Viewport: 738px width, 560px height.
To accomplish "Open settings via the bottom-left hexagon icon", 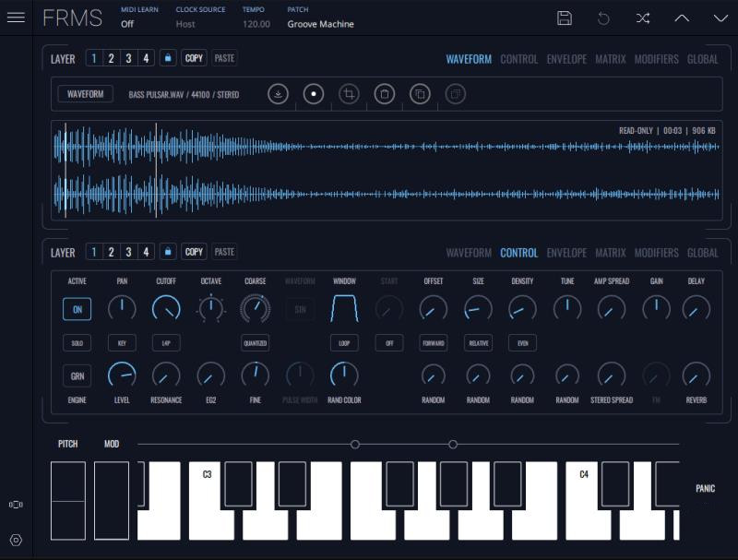I will pyautogui.click(x=16, y=540).
